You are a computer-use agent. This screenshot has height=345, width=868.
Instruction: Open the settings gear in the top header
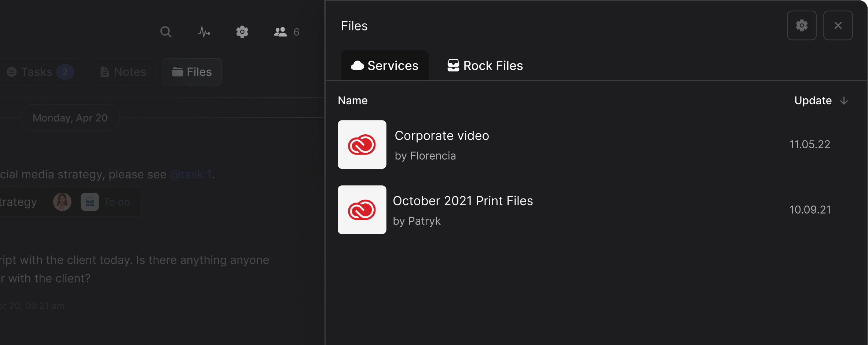tap(242, 32)
